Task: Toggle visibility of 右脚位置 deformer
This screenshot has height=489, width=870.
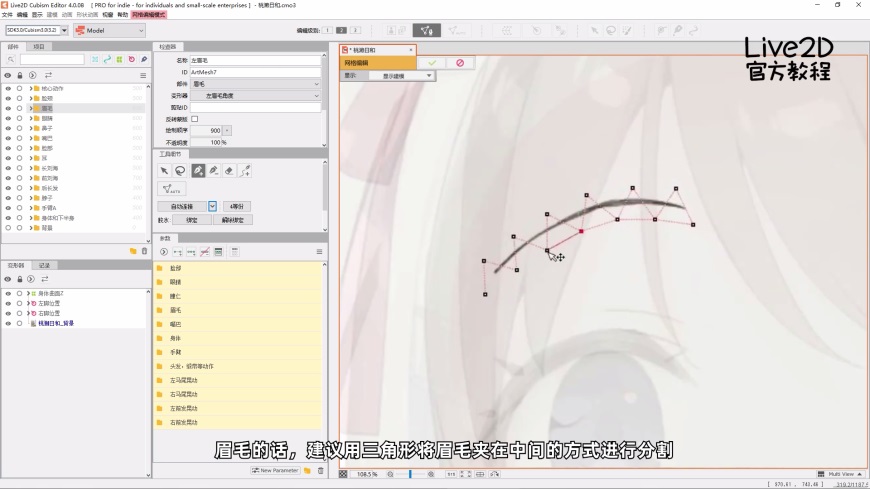Action: 8,314
